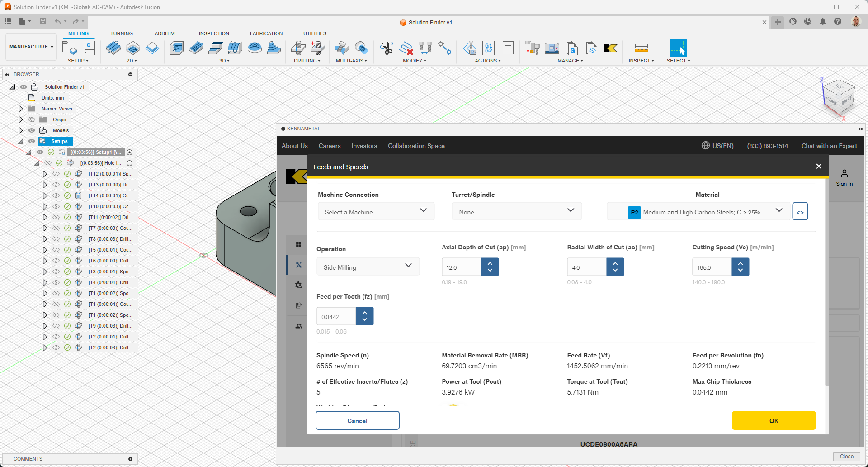Toggle visibility of the Origin folder

tap(32, 119)
